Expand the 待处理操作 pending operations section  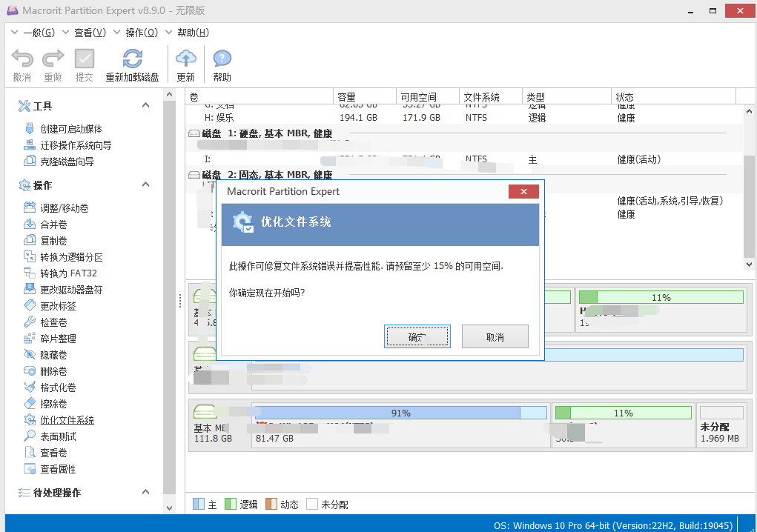tap(145, 492)
